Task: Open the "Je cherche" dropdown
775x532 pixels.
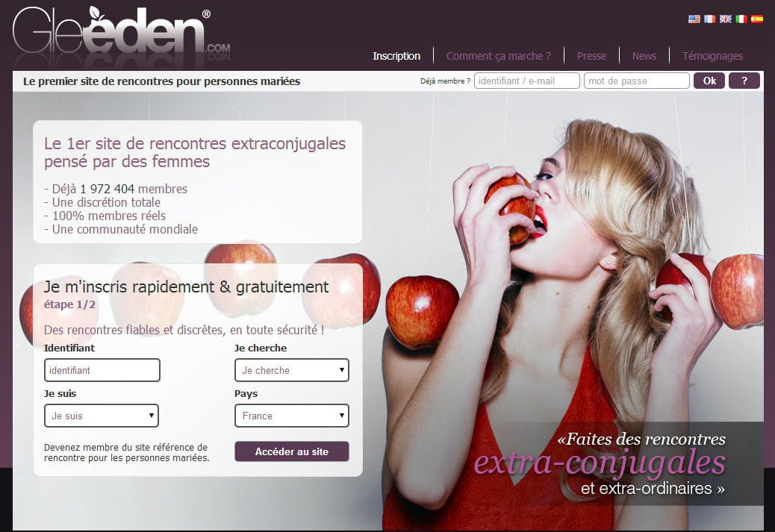Action: pyautogui.click(x=291, y=370)
